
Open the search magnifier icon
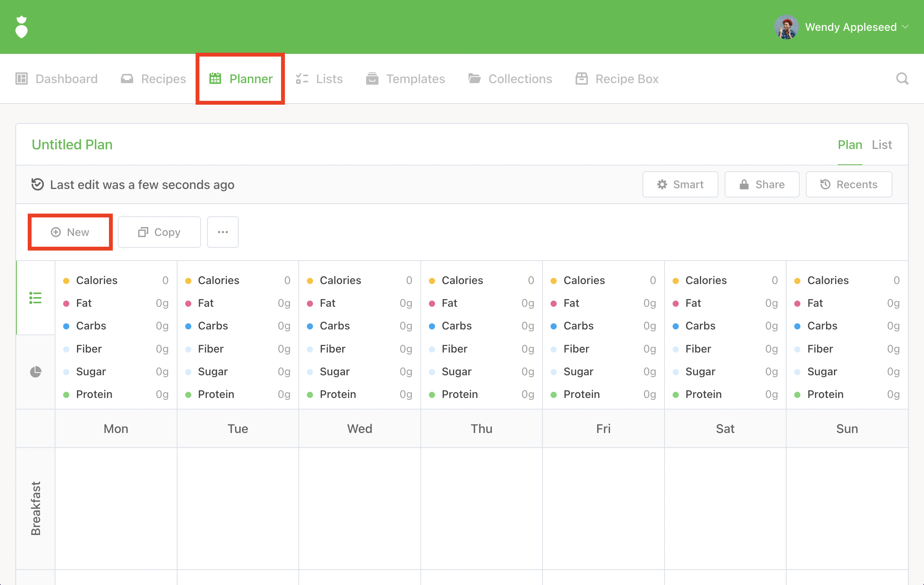click(x=902, y=79)
